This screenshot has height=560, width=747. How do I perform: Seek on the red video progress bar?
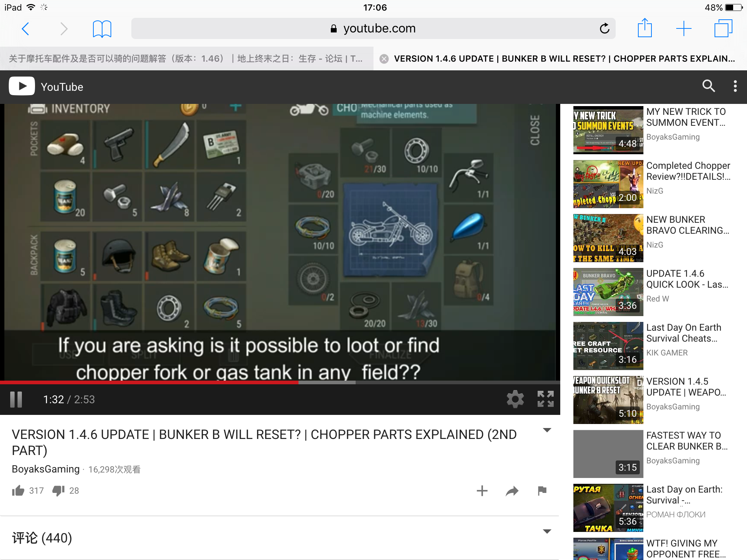(x=280, y=382)
